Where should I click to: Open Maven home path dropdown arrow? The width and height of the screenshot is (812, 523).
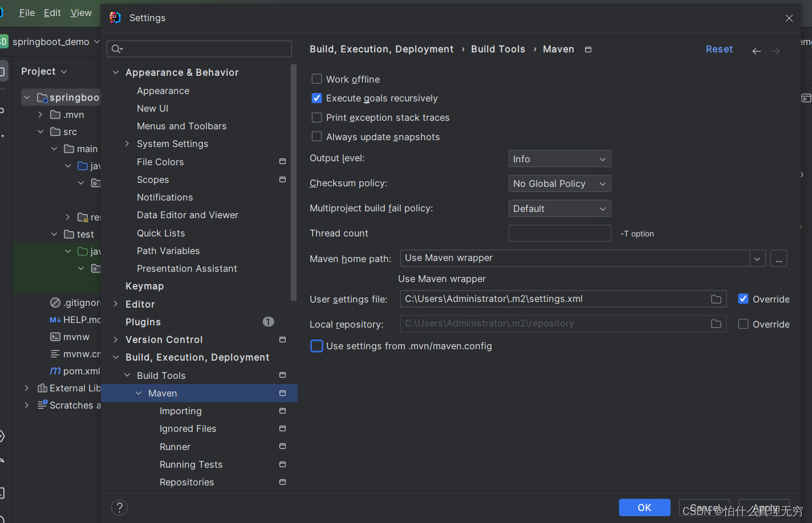[x=757, y=259]
